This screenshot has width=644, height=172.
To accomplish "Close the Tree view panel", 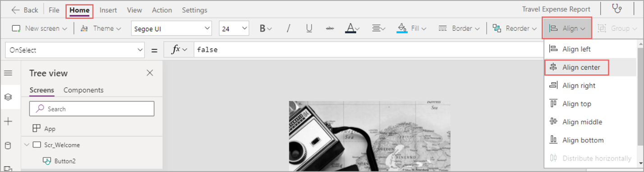I will click(150, 73).
